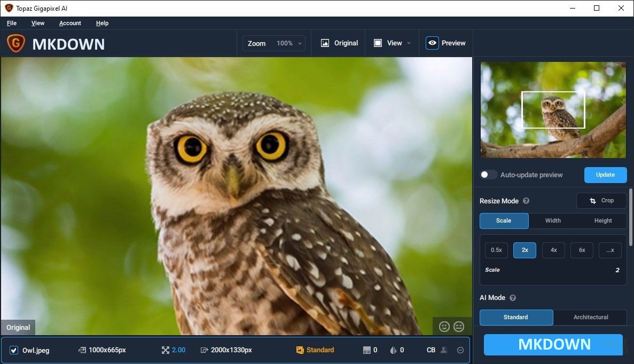Image resolution: width=634 pixels, height=364 pixels.
Task: Click the scale arrows icon beside 2.00
Action: (166, 350)
